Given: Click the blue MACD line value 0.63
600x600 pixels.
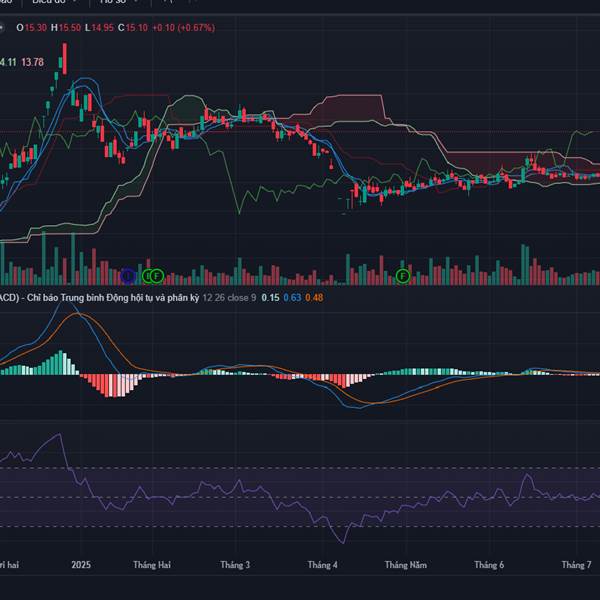Looking at the screenshot, I should (292, 298).
